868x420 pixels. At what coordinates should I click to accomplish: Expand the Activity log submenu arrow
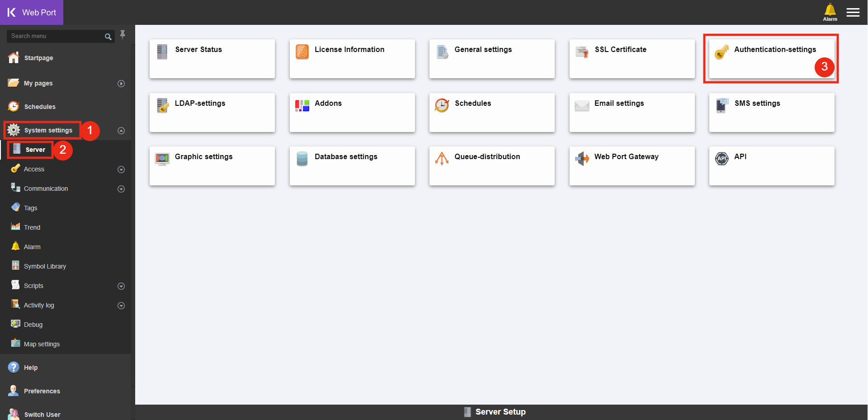tap(121, 306)
